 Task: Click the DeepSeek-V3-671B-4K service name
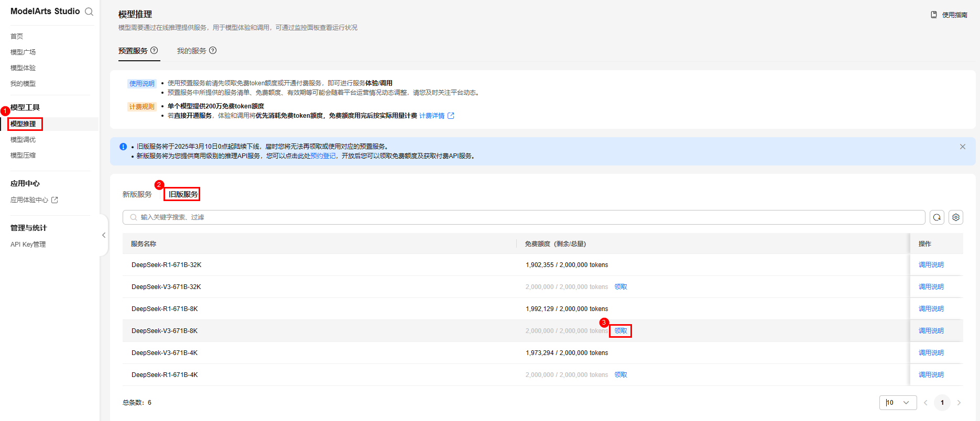(165, 353)
